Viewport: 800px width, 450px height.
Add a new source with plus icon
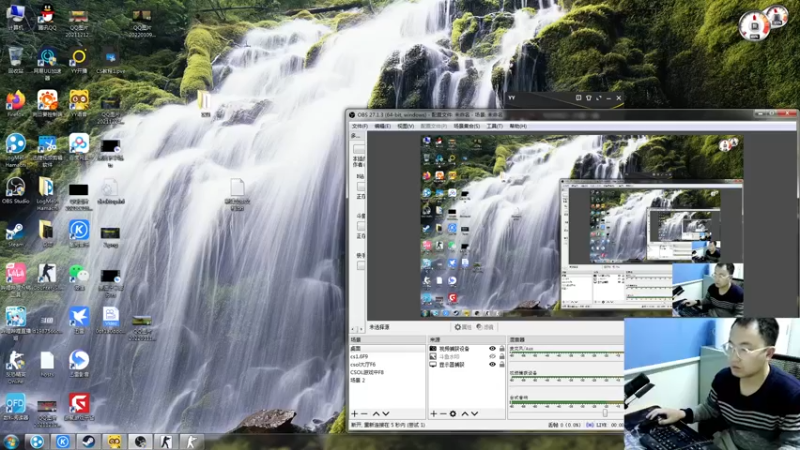tap(434, 414)
